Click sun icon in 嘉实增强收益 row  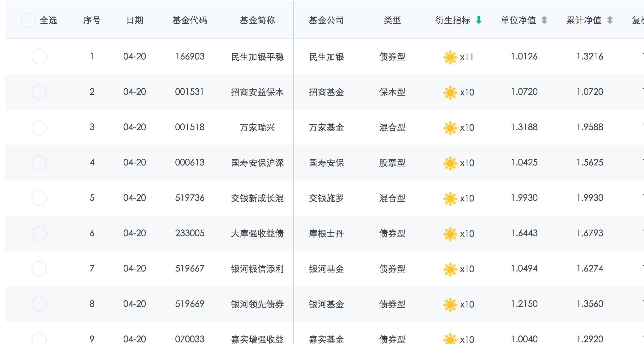[x=450, y=339]
